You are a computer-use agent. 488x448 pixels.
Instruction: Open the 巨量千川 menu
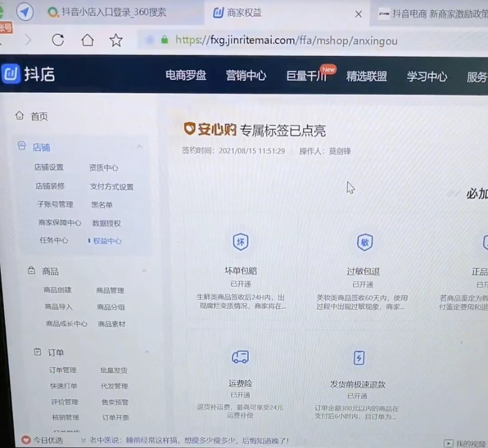307,76
